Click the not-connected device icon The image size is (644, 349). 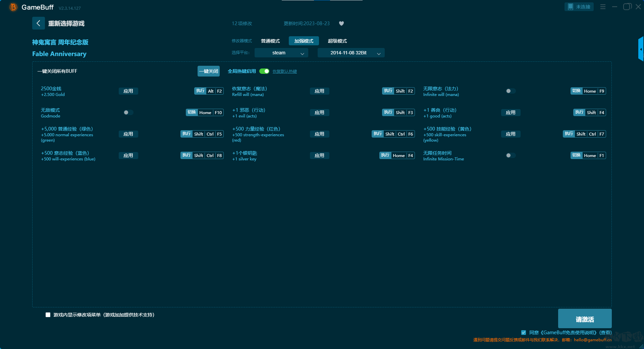tap(571, 7)
